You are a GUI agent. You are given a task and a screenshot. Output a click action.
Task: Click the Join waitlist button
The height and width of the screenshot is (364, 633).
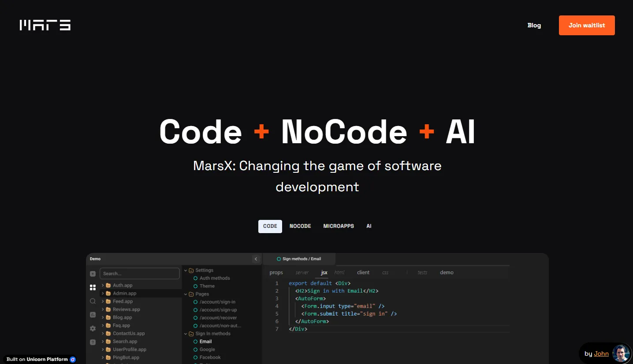click(x=587, y=25)
